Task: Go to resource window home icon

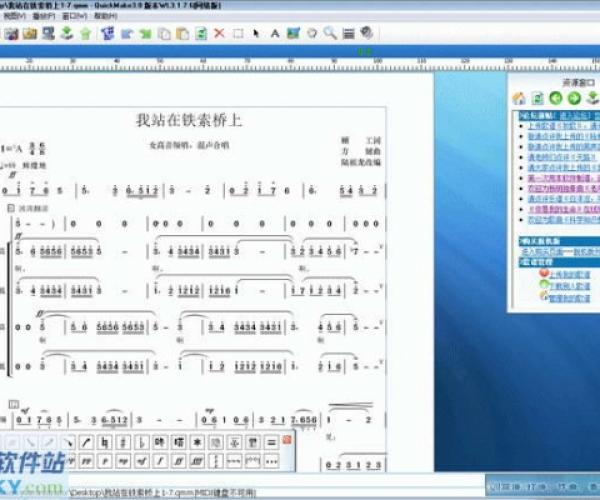Action: (519, 98)
